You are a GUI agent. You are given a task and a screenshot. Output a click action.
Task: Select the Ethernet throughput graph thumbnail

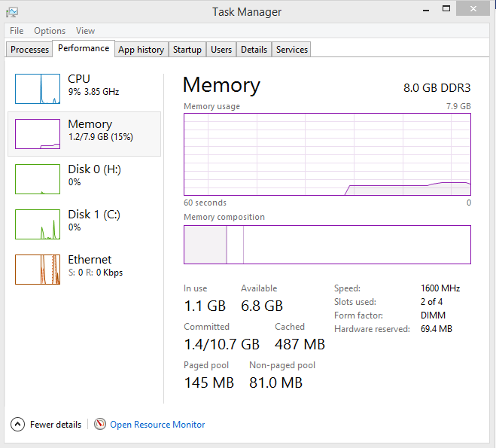point(38,270)
